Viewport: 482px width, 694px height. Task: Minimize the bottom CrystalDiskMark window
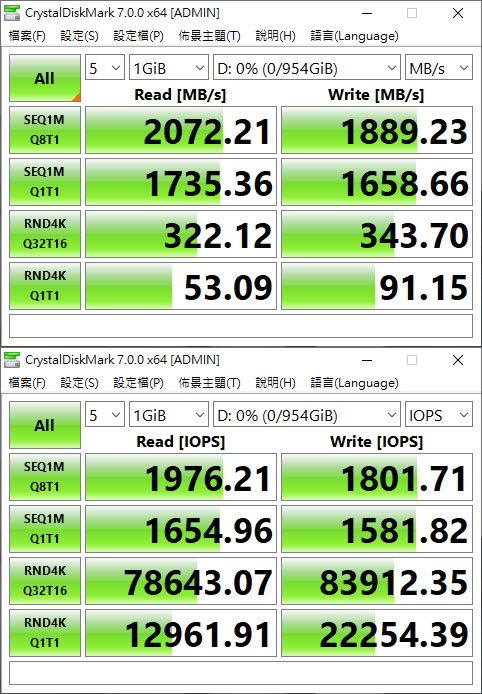point(366,360)
